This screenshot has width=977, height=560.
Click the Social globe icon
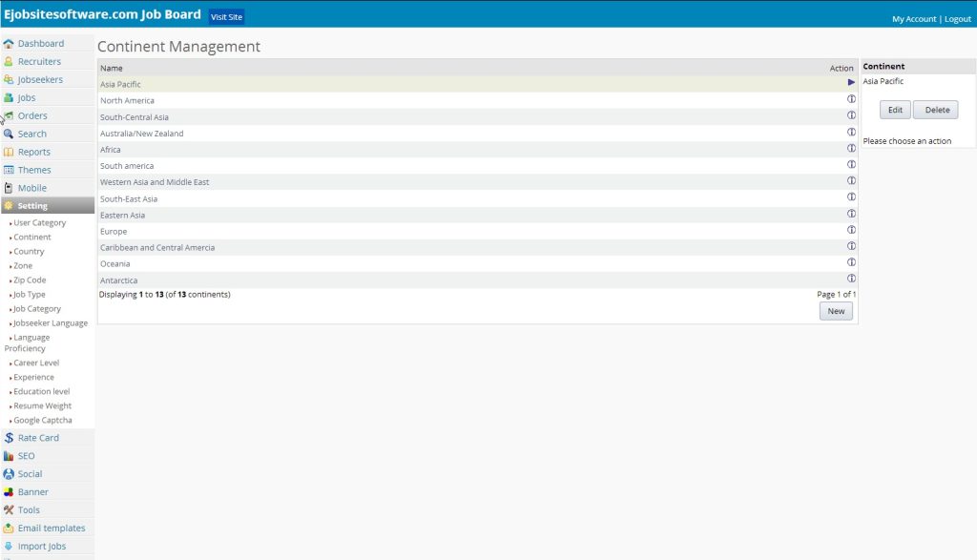[x=8, y=474]
